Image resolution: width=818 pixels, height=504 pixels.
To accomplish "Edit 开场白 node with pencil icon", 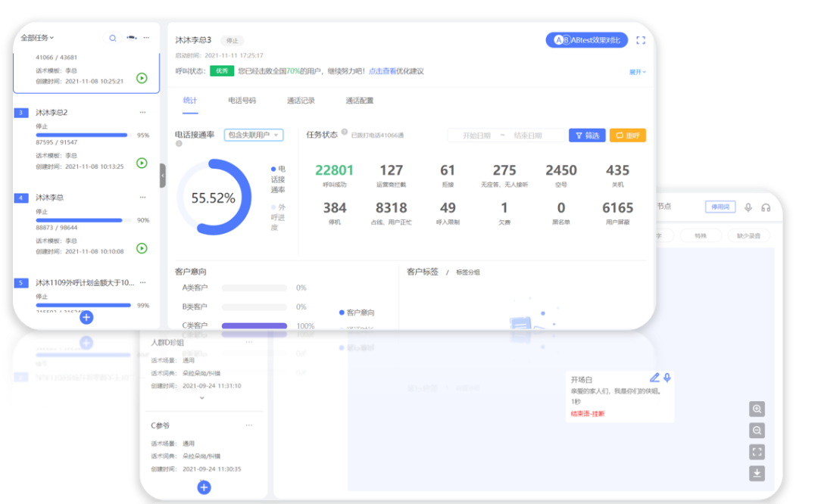I will point(654,378).
